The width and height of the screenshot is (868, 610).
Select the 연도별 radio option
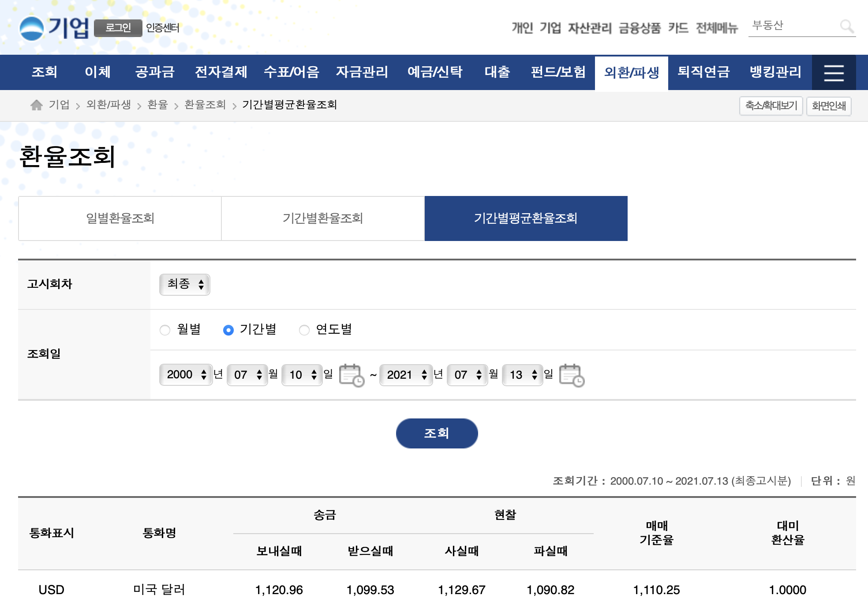pyautogui.click(x=304, y=330)
